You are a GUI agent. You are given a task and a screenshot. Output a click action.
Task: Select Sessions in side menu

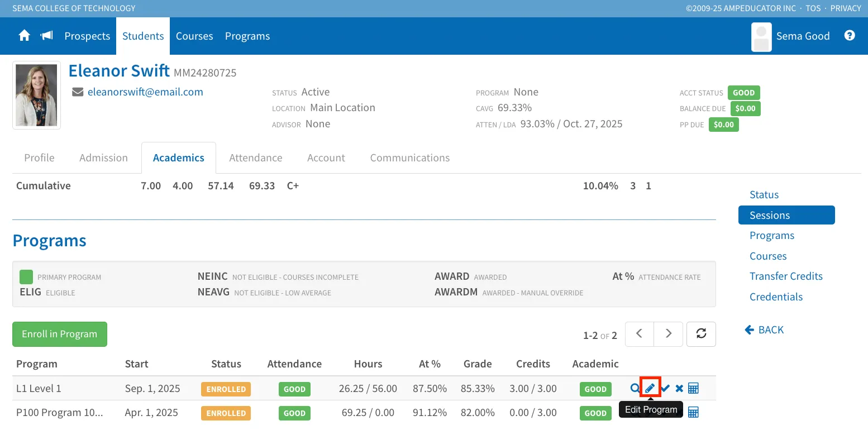tap(786, 215)
